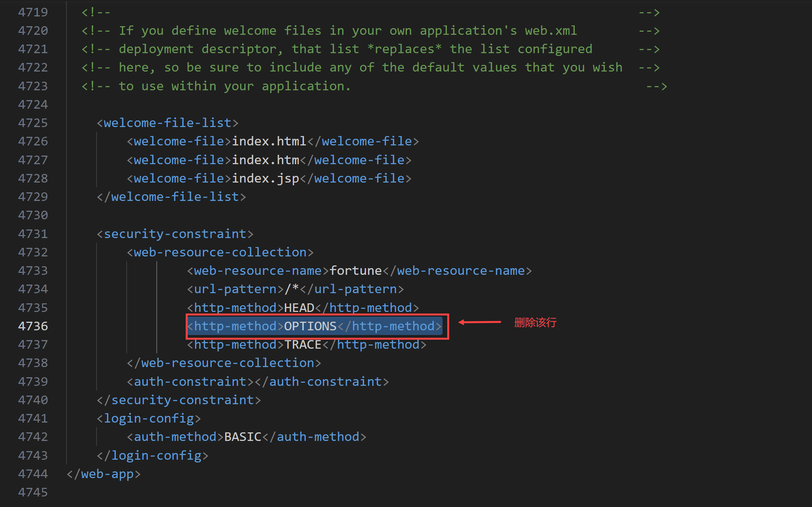Screen dimensions: 812x507
Task: Click the opening login-config tag
Action: tap(149, 418)
